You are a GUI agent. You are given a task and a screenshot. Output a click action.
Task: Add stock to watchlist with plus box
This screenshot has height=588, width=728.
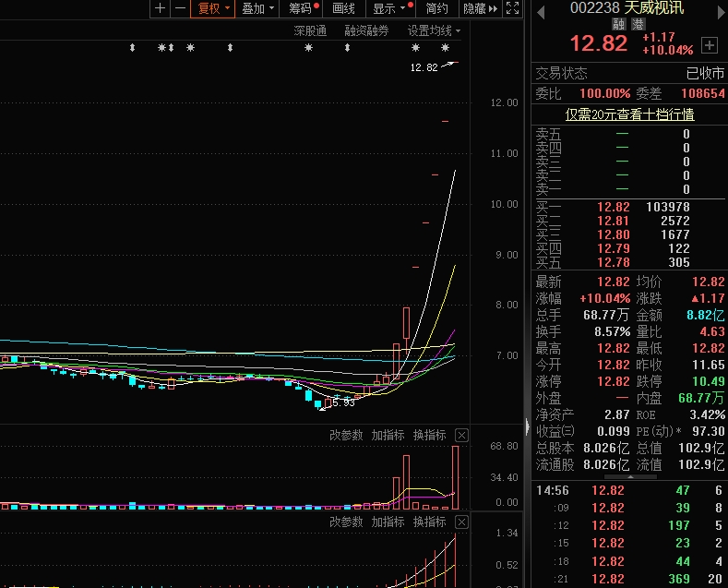click(x=709, y=44)
